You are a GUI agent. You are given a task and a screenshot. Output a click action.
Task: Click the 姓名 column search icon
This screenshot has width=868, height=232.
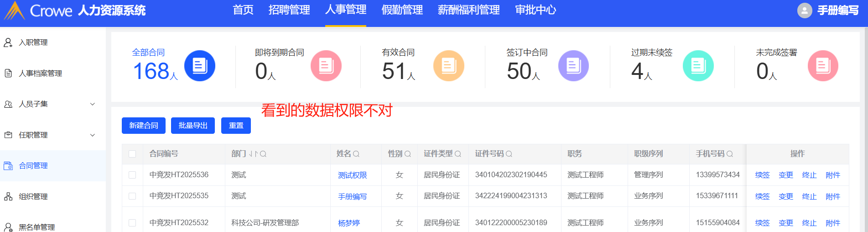pyautogui.click(x=356, y=154)
